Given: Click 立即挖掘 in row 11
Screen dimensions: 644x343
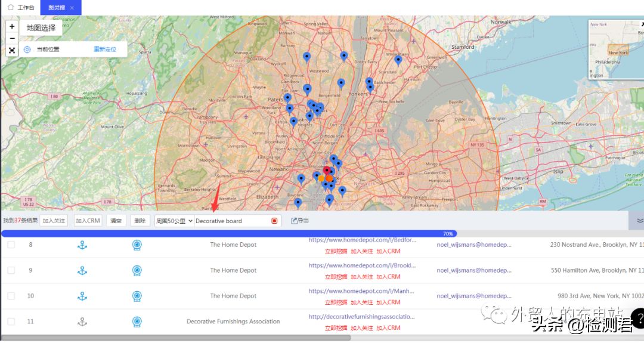Looking at the screenshot, I should [x=336, y=328].
